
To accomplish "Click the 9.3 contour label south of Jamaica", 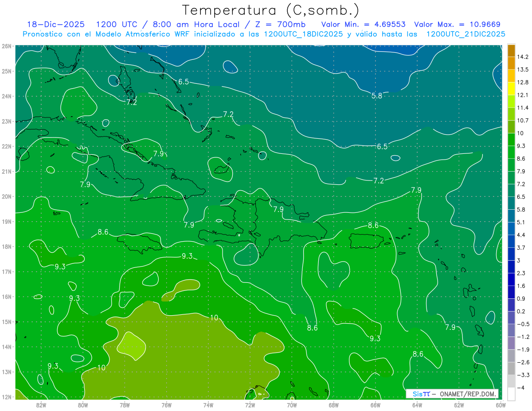I will (x=187, y=256).
